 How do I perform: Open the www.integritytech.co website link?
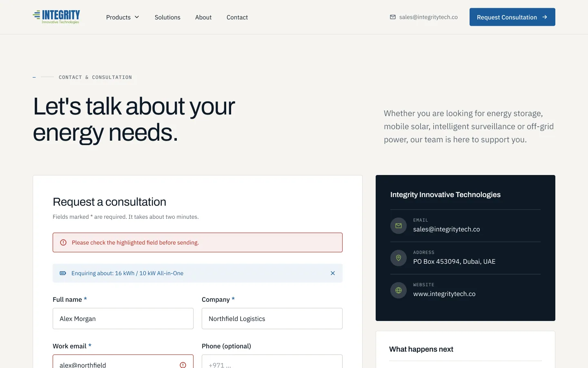pyautogui.click(x=444, y=294)
